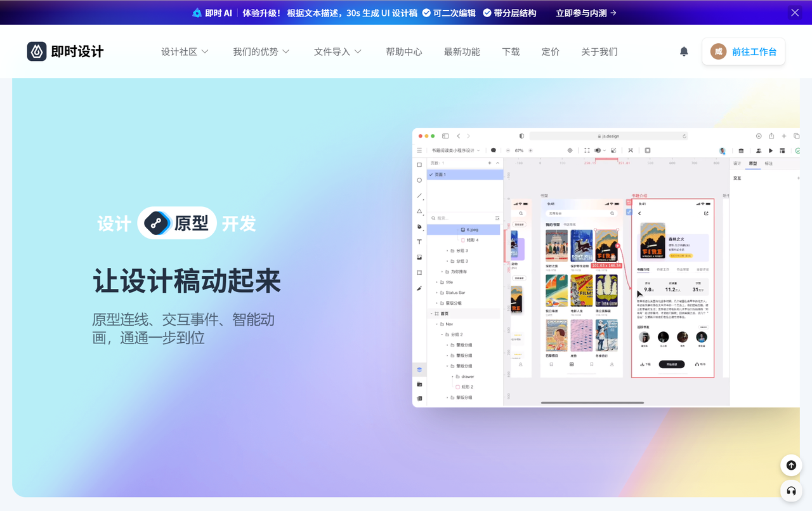Go to 下载 page

coord(511,51)
